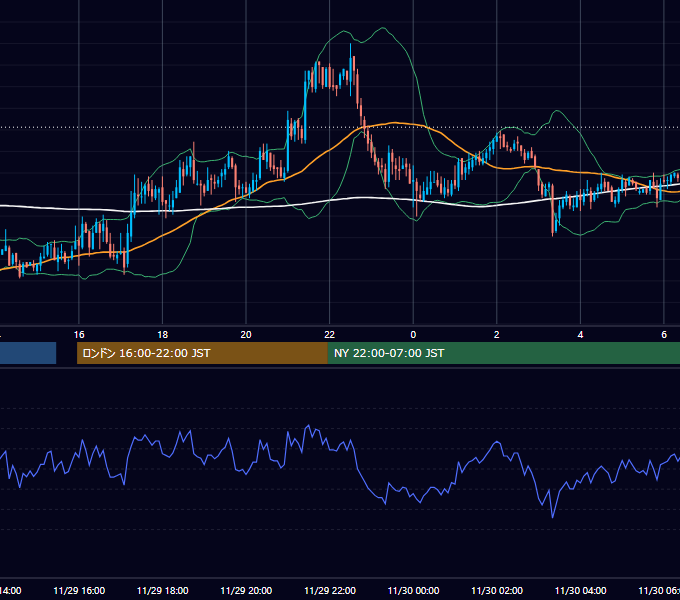
Task: Click the 11/29 22:00 timestamp label
Action: (330, 590)
